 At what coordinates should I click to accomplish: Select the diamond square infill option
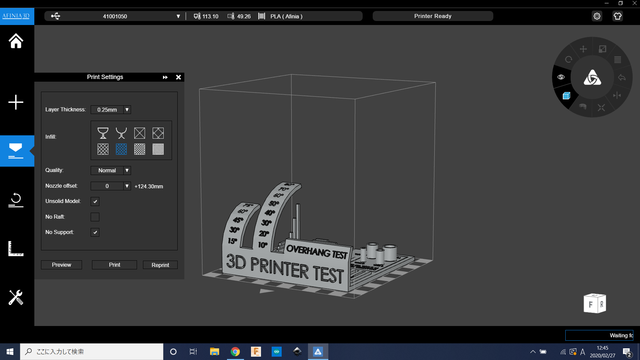158,133
